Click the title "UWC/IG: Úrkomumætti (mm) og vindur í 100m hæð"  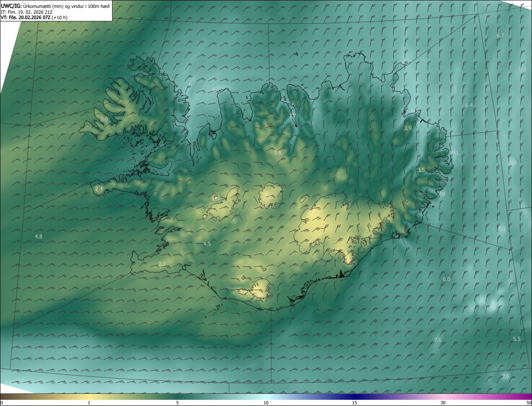pyautogui.click(x=55, y=6)
